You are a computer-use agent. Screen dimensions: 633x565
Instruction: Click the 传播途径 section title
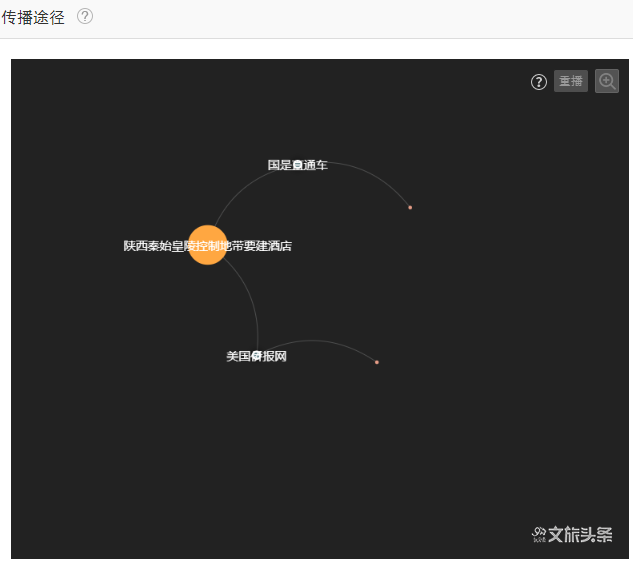33,17
